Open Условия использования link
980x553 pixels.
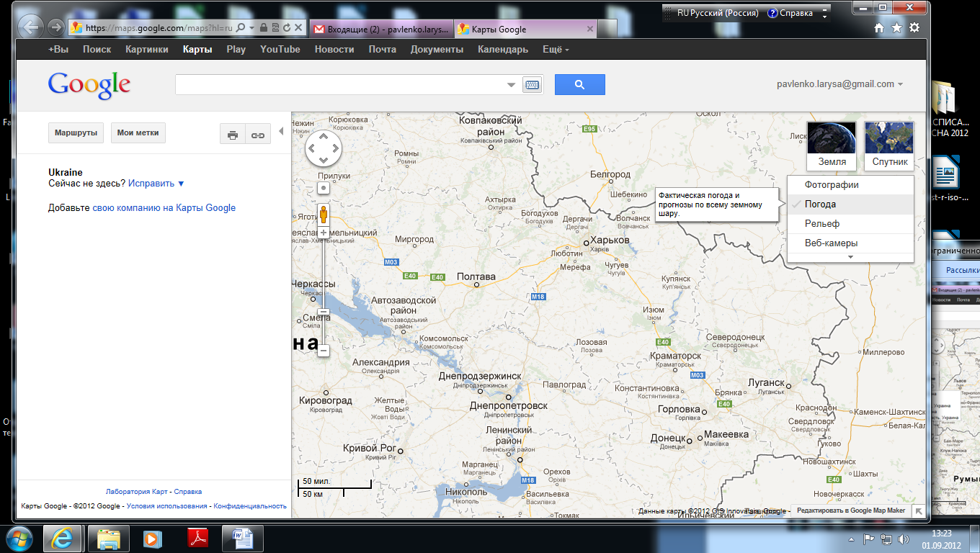tap(166, 506)
